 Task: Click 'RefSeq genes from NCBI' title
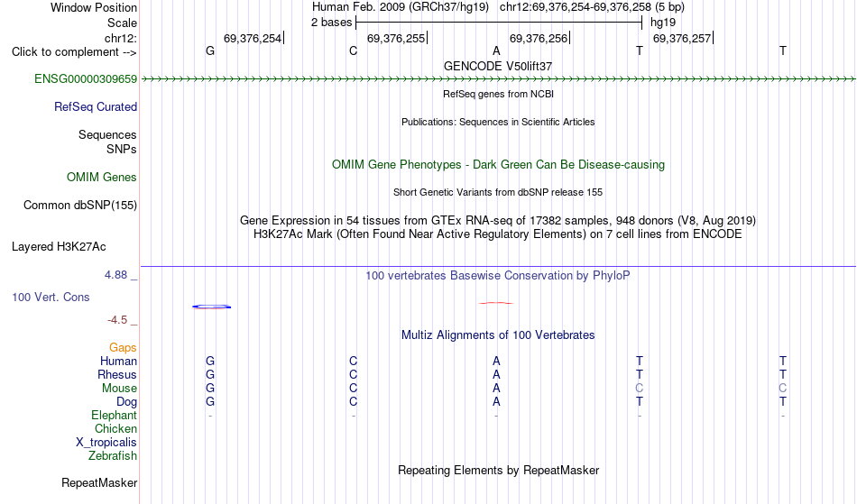(498, 94)
